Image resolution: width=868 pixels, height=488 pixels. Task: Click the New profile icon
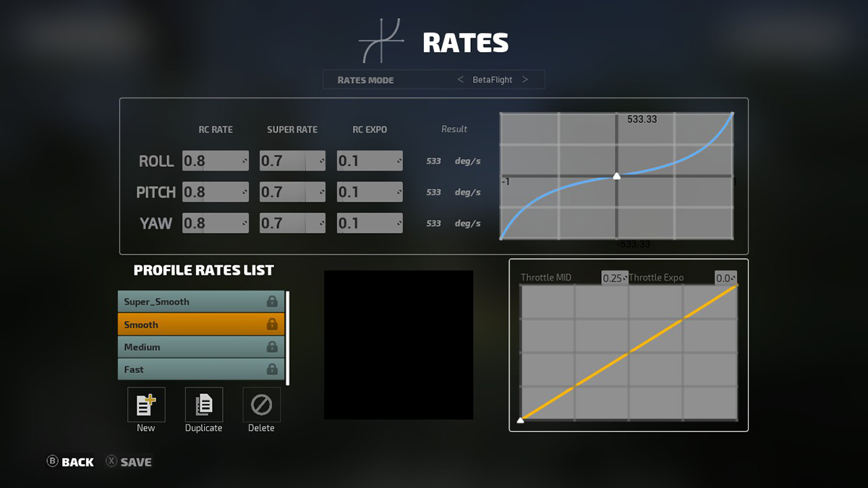[x=146, y=405]
